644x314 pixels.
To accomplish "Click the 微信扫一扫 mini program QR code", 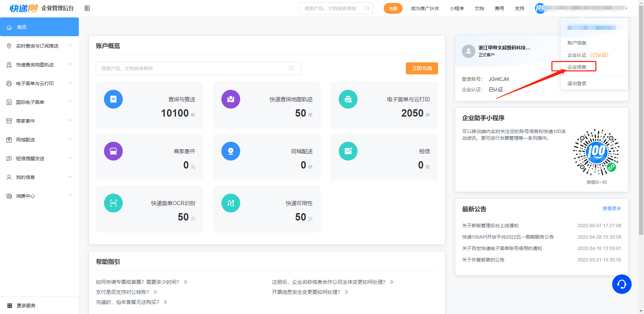I will pyautogui.click(x=596, y=152).
